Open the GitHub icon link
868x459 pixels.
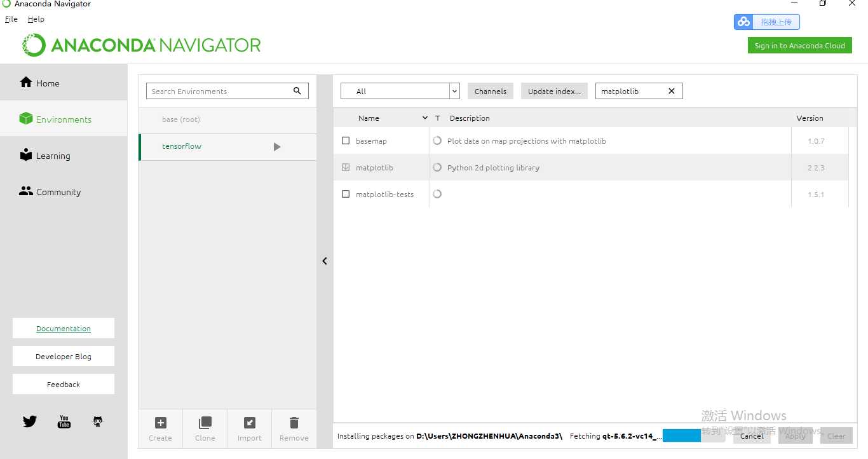(97, 421)
